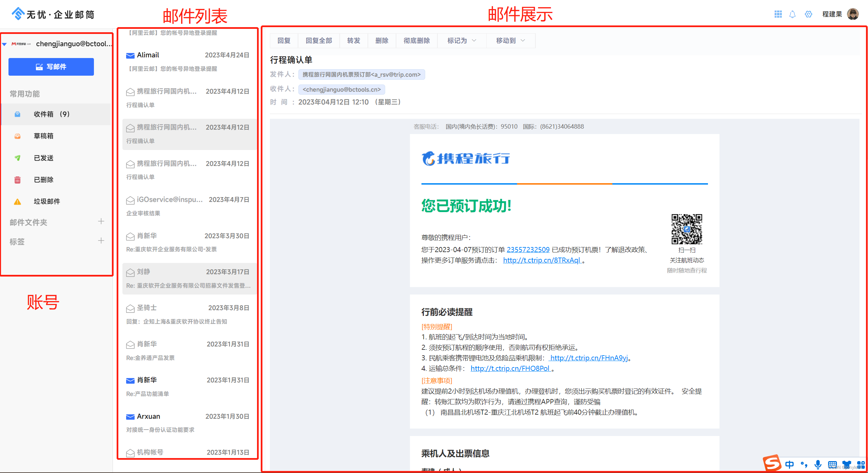Viewport: 868px width, 473px height.
Task: Open the settings gear icon
Action: tap(809, 14)
